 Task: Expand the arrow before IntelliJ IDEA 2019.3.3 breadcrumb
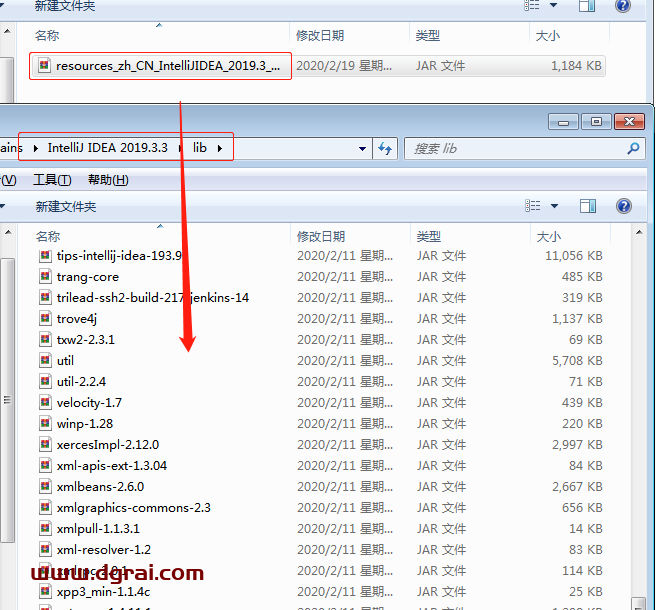click(36, 148)
